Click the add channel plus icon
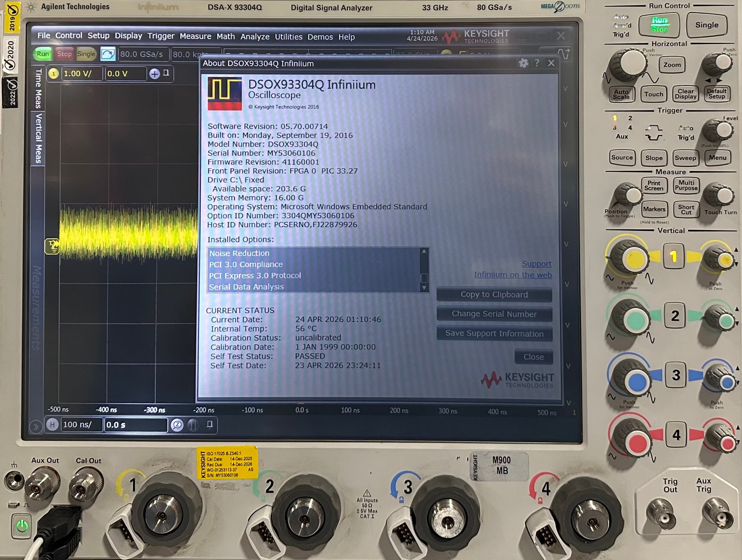The image size is (742, 560). tap(154, 74)
